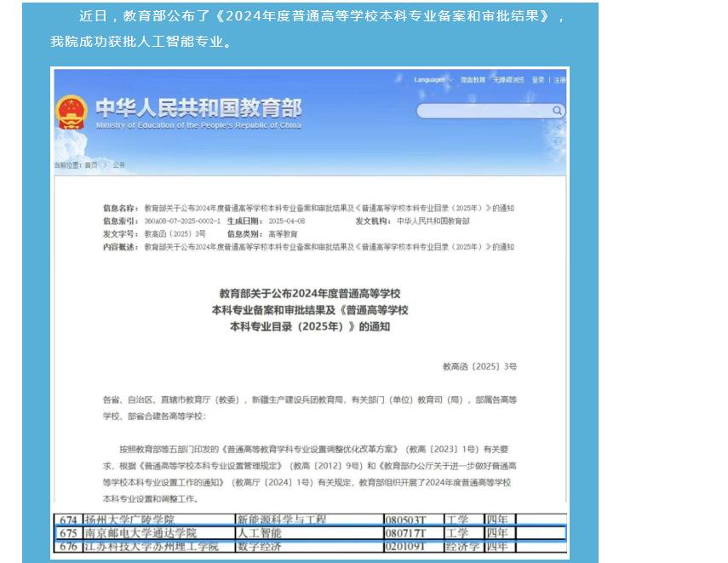728x563 pixels.
Task: Click table cell 扬州大学广陵学院
Action: (x=129, y=520)
